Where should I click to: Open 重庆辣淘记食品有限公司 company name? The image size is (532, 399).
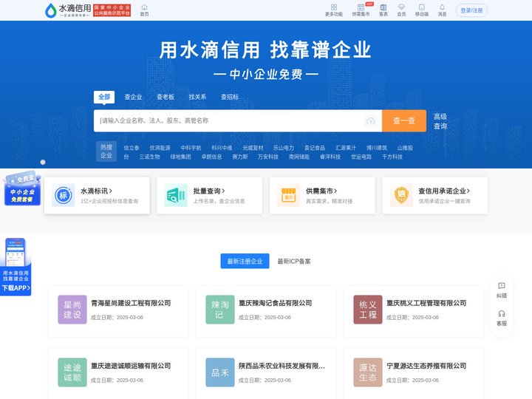275,303
